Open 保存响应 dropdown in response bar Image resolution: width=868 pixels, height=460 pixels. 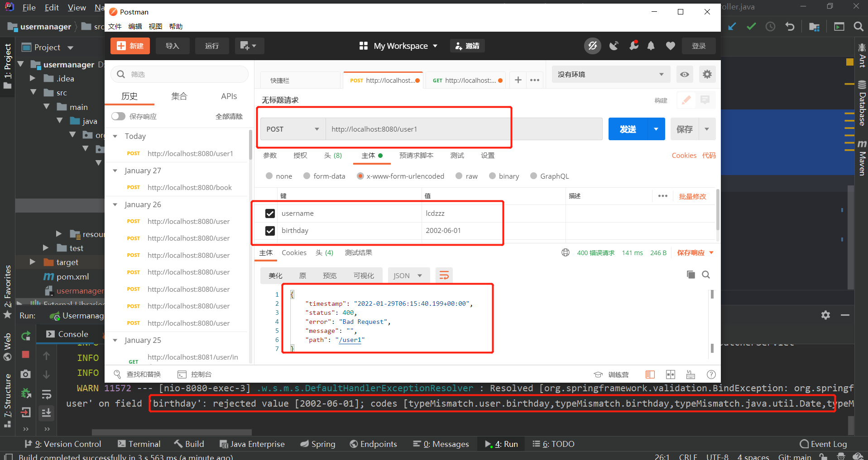pyautogui.click(x=695, y=252)
